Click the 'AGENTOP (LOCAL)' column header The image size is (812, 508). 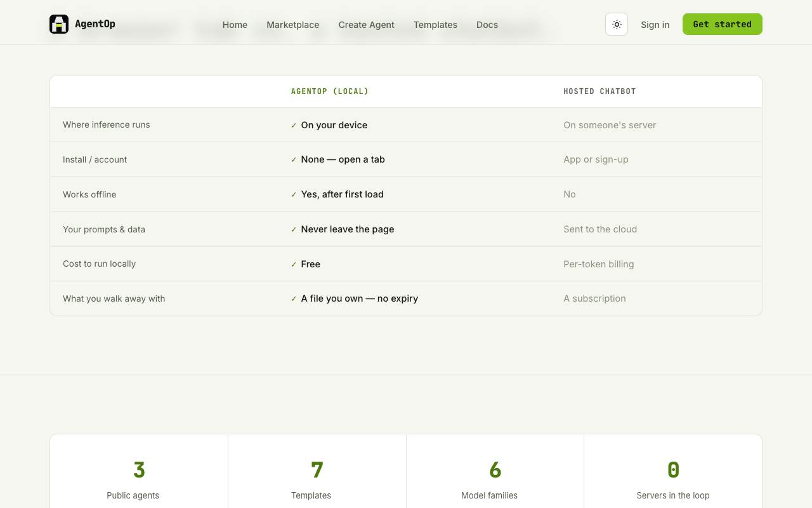(330, 91)
